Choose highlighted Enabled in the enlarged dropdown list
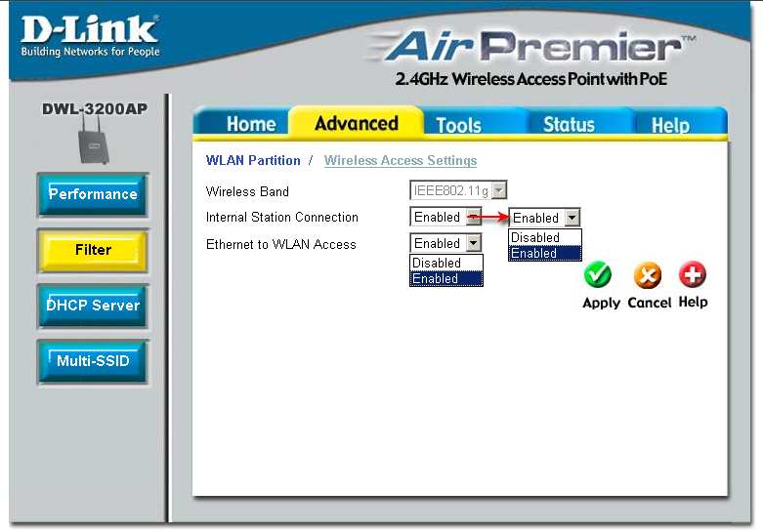 tap(544, 254)
